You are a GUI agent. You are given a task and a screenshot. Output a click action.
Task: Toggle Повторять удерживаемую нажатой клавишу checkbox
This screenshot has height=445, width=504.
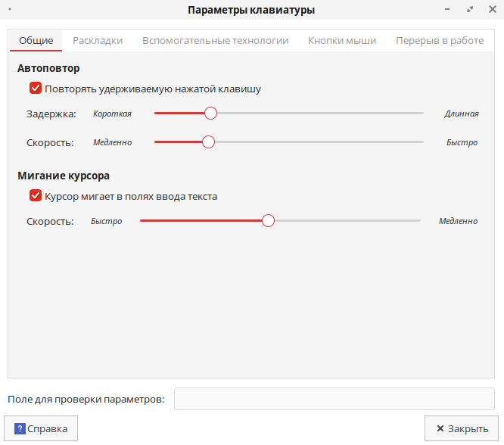[36, 89]
